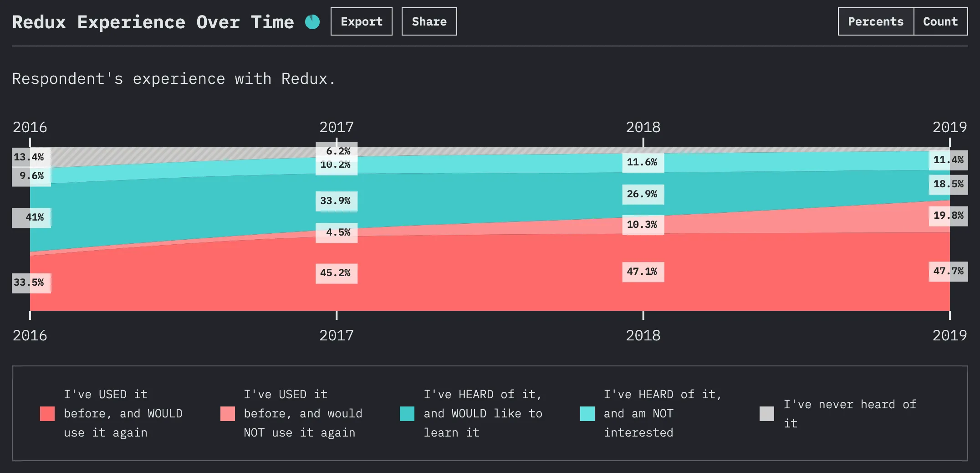Click the 'Respondent's experience with Redux.' description

[x=174, y=79]
